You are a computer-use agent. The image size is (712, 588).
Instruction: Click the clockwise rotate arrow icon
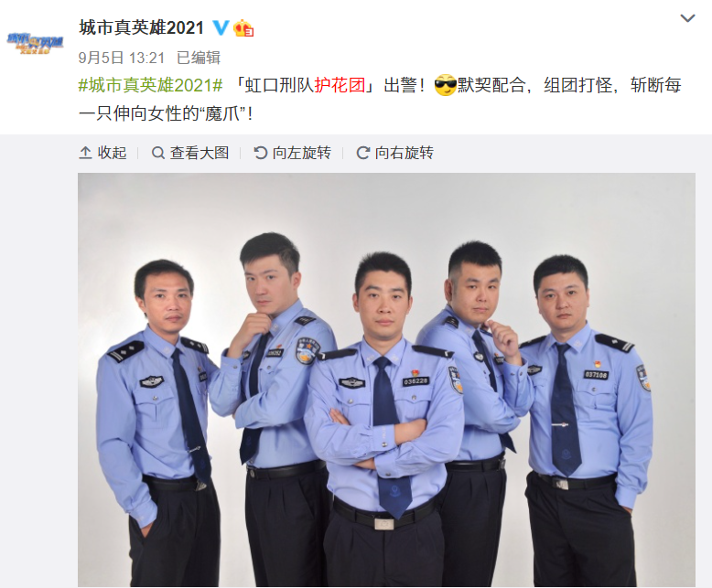pyautogui.click(x=362, y=153)
